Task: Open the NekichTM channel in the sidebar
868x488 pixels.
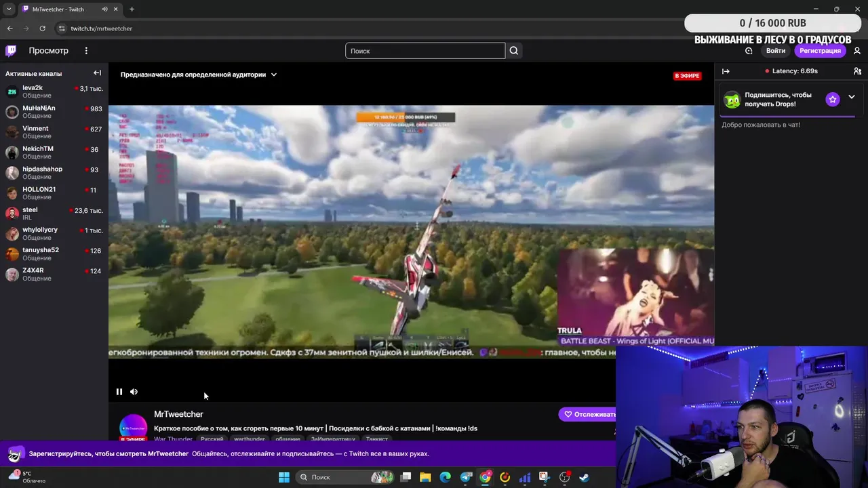Action: click(54, 152)
